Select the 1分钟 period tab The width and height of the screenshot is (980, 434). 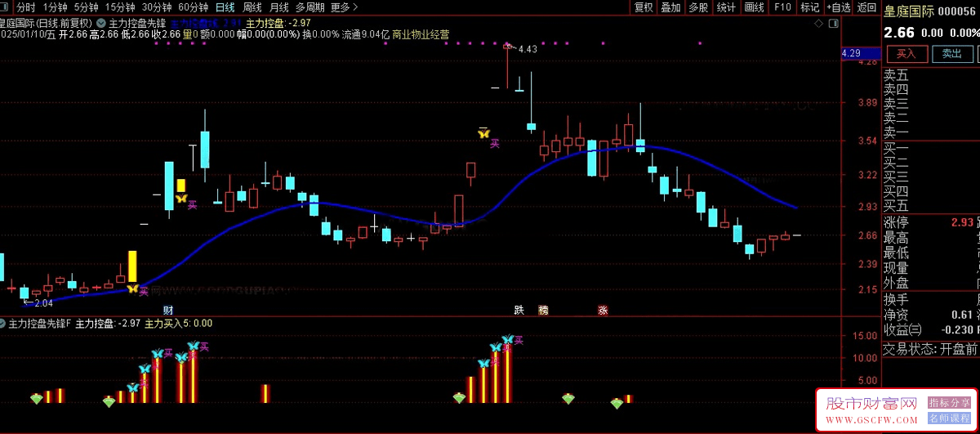click(x=54, y=7)
